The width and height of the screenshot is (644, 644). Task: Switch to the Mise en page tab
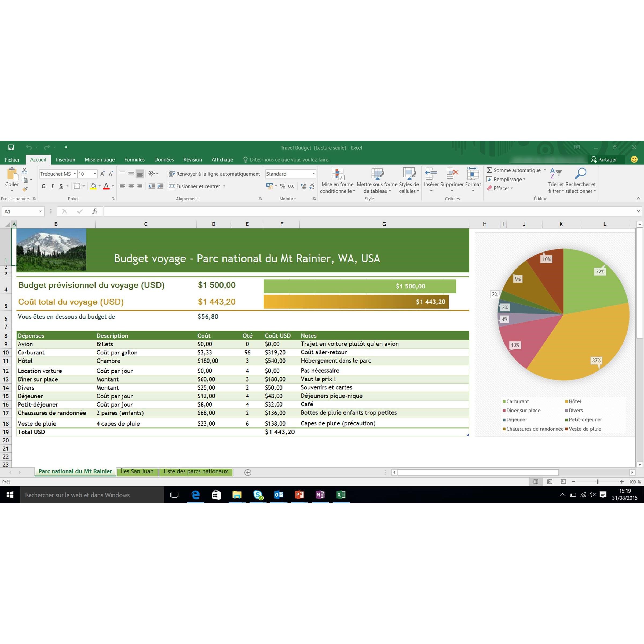[100, 160]
